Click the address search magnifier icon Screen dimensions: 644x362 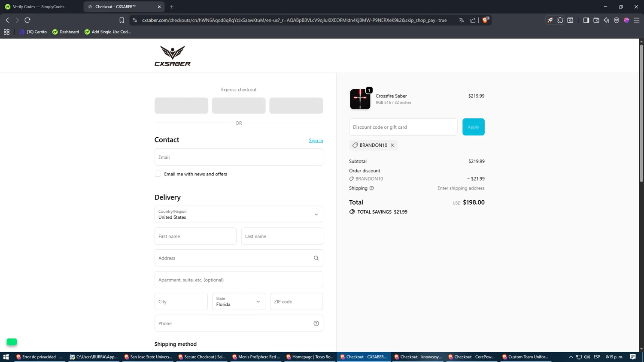point(316,258)
